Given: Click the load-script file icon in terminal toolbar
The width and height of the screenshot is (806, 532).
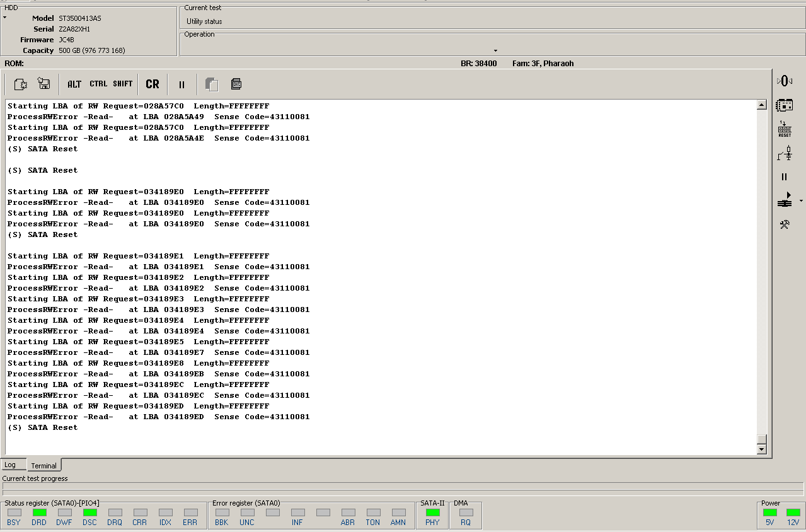Looking at the screenshot, I should (x=21, y=84).
